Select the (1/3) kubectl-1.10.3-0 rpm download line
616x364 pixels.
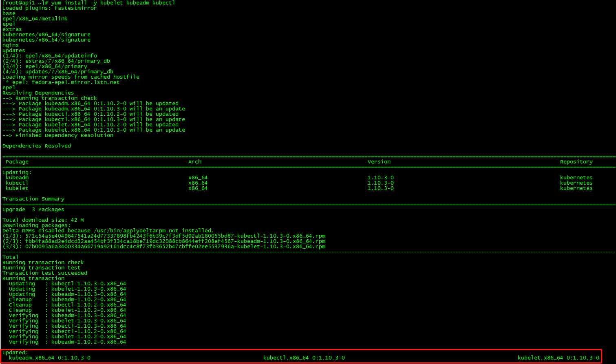pyautogui.click(x=164, y=236)
